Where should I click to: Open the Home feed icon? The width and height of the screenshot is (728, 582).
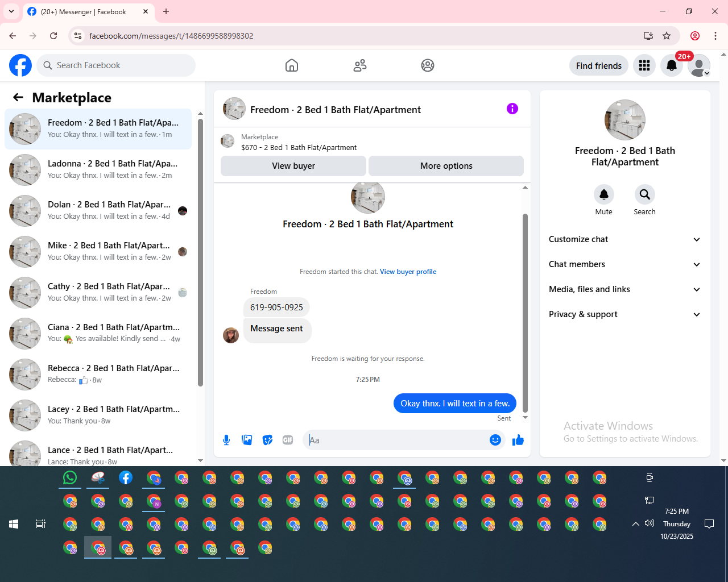coord(292,65)
